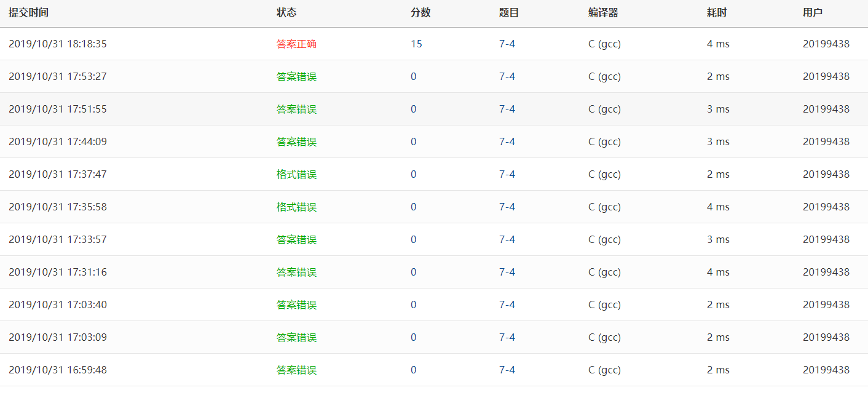
Task: Click score 0 in the 17:33:57 row
Action: [x=414, y=240]
